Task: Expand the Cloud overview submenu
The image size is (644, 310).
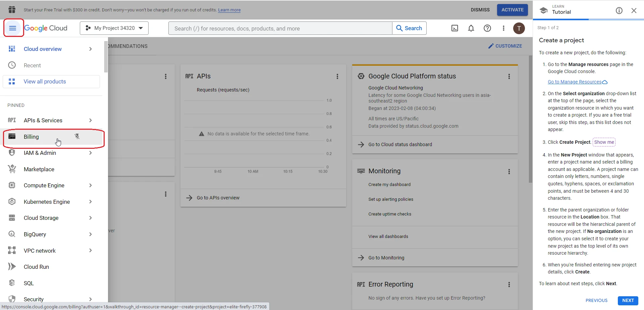Action: [x=91, y=49]
